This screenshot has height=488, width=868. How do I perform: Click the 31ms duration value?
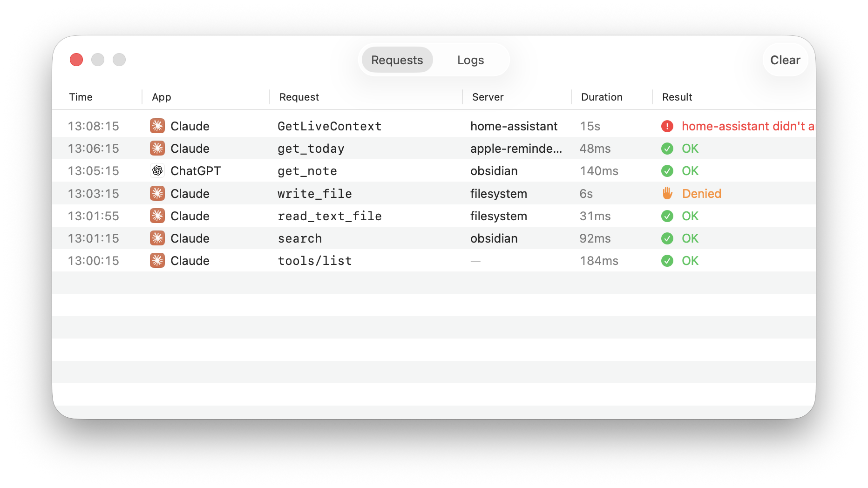pos(595,216)
